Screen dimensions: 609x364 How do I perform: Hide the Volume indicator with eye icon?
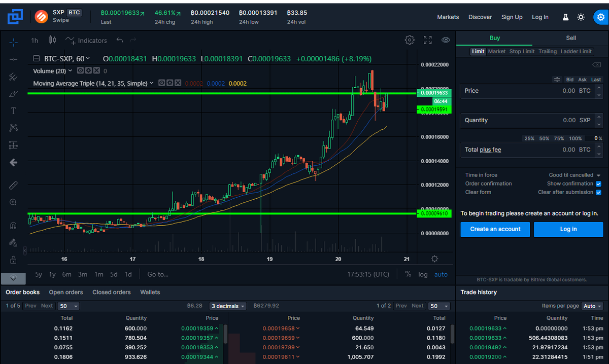[80, 71]
